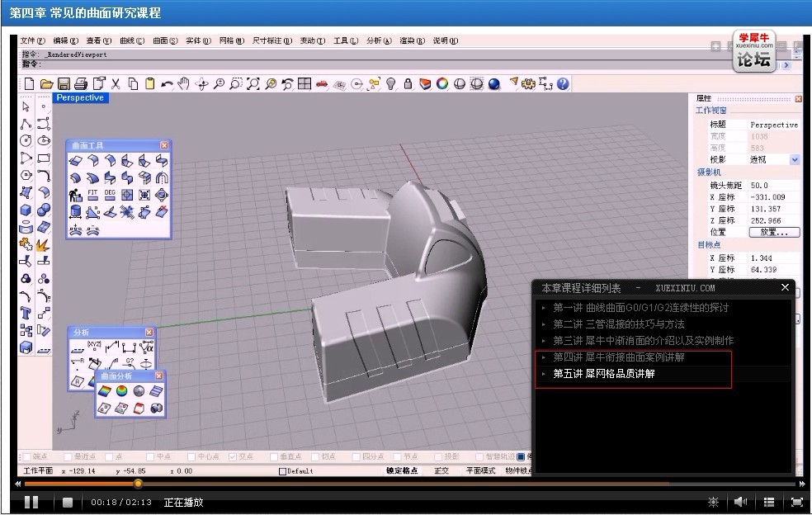Viewport: 812px width, 515px height.
Task: Toggle the 中心点 snap checkbox
Action: point(191,457)
